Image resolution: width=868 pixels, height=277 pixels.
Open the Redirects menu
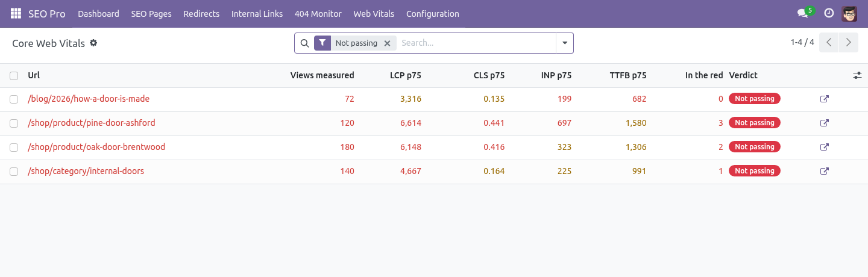pos(201,13)
